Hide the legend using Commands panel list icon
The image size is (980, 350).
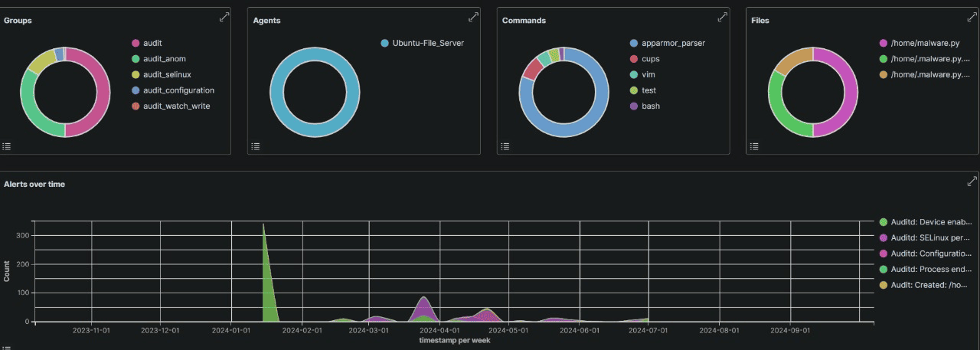[x=505, y=146]
